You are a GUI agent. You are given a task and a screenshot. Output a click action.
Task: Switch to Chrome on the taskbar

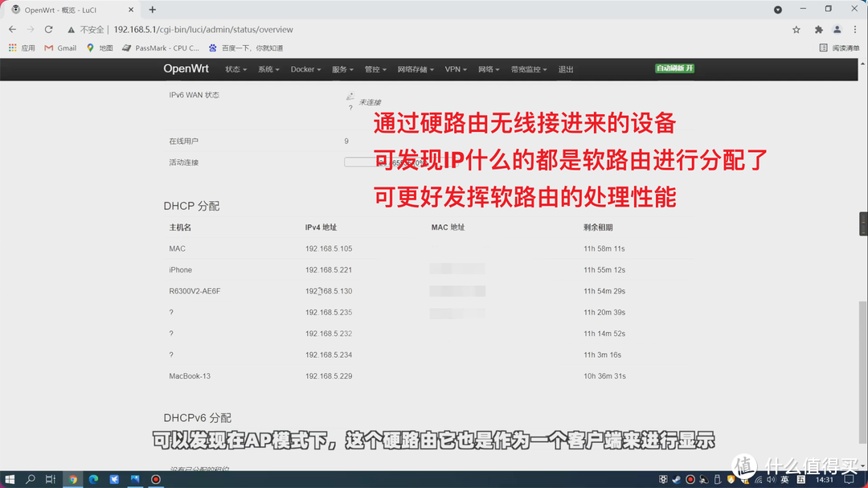(x=72, y=479)
